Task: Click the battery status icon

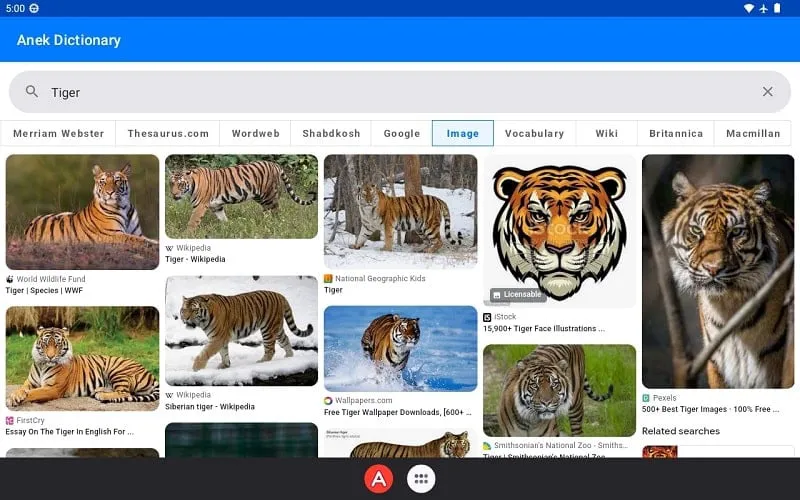Action: [777, 8]
